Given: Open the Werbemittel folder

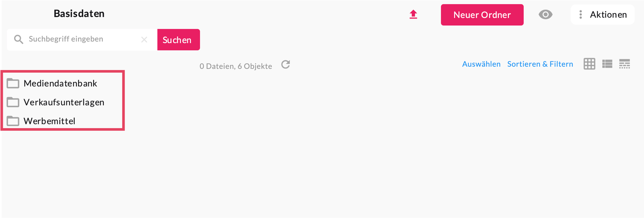Looking at the screenshot, I should pyautogui.click(x=49, y=121).
